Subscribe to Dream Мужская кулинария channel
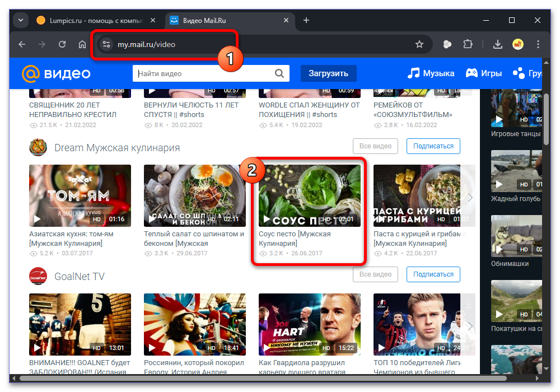Viewport: 560px width, 392px height. coord(433,146)
